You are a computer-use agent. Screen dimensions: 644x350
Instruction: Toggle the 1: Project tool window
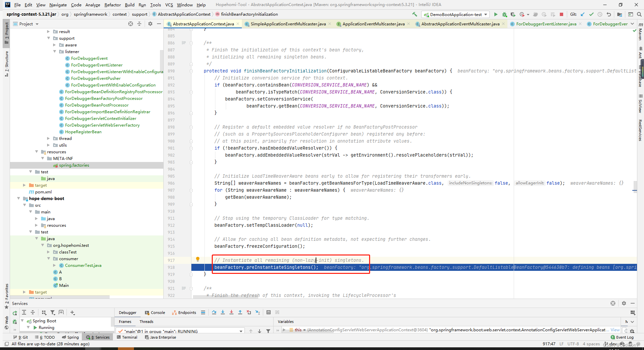pyautogui.click(x=6, y=33)
